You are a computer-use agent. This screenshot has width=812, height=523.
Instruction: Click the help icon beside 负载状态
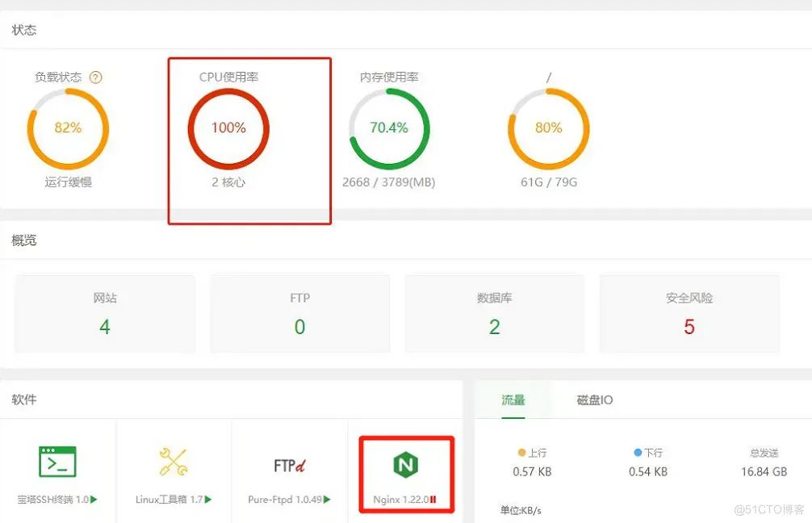coord(96,77)
